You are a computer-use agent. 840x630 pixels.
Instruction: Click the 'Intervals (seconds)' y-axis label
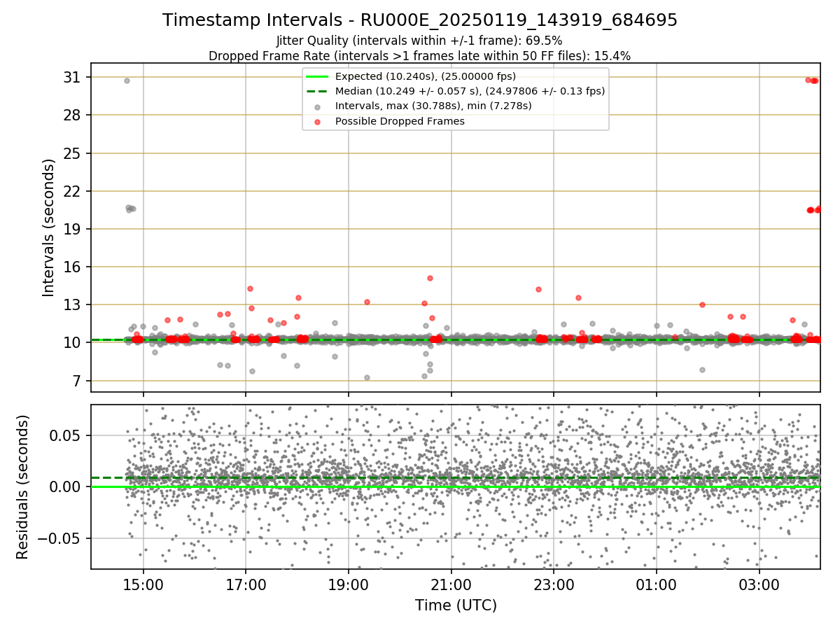49,227
